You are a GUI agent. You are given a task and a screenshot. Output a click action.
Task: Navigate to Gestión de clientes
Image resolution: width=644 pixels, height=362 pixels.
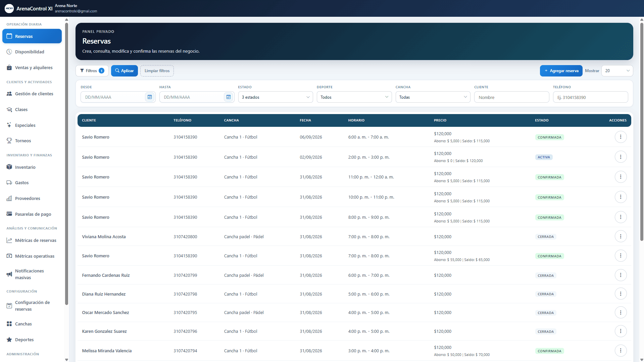tap(32, 94)
